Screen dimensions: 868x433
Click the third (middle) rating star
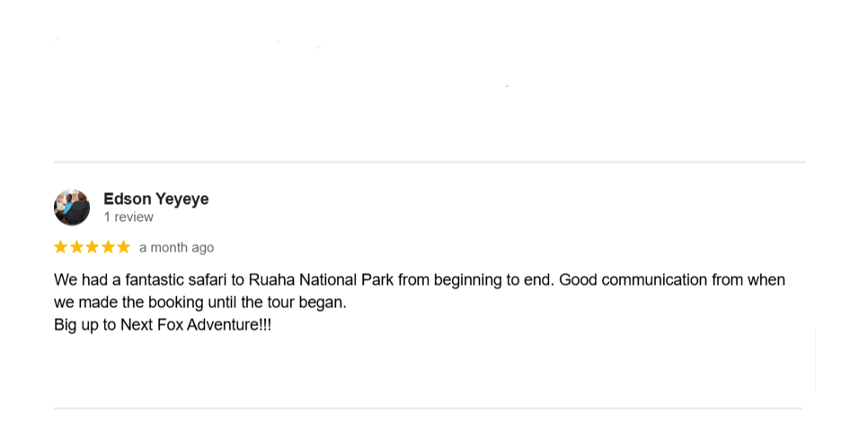(92, 247)
